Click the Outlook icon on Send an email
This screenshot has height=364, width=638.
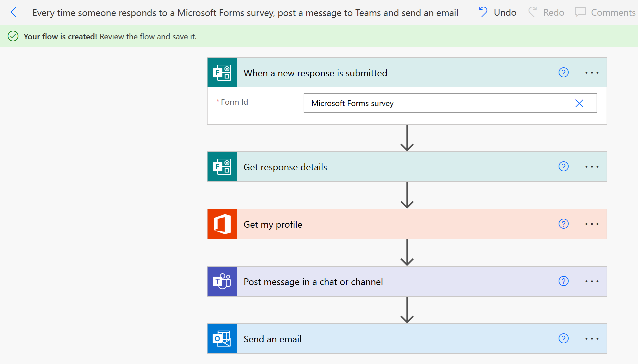pyautogui.click(x=222, y=339)
